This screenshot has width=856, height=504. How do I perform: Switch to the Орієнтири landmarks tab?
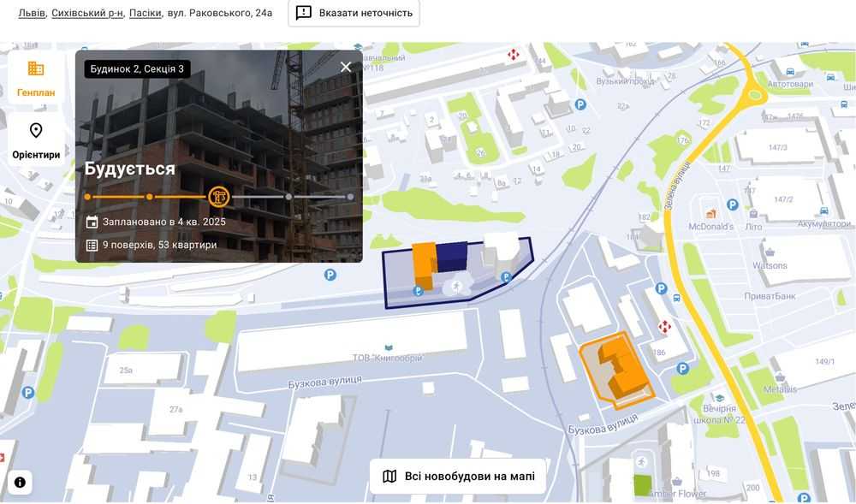(36, 140)
